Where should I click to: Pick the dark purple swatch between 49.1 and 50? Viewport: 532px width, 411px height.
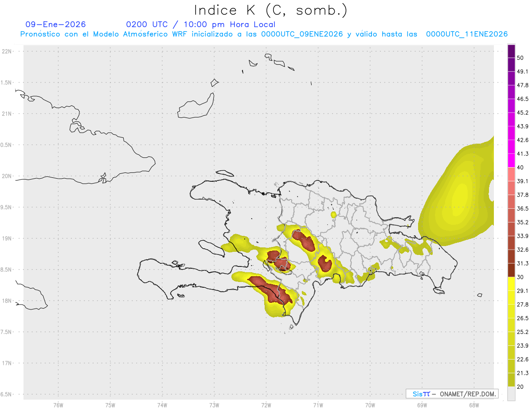511,65
